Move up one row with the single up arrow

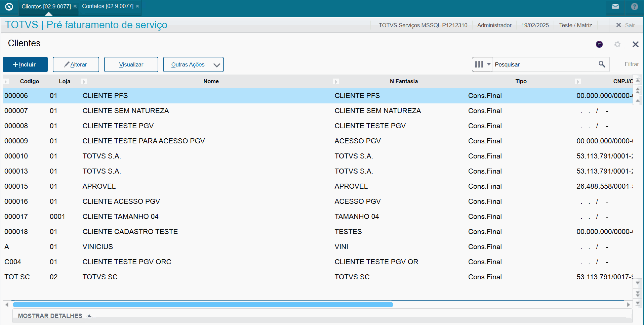click(638, 100)
